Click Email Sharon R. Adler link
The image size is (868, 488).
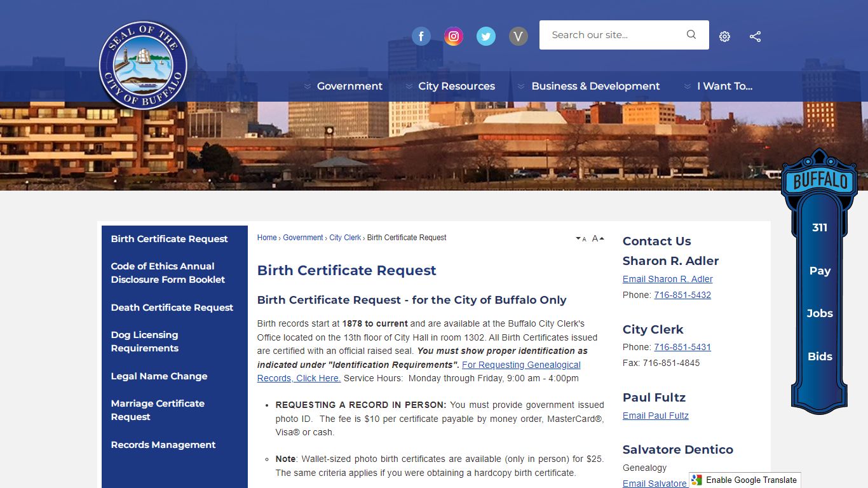[x=668, y=279]
